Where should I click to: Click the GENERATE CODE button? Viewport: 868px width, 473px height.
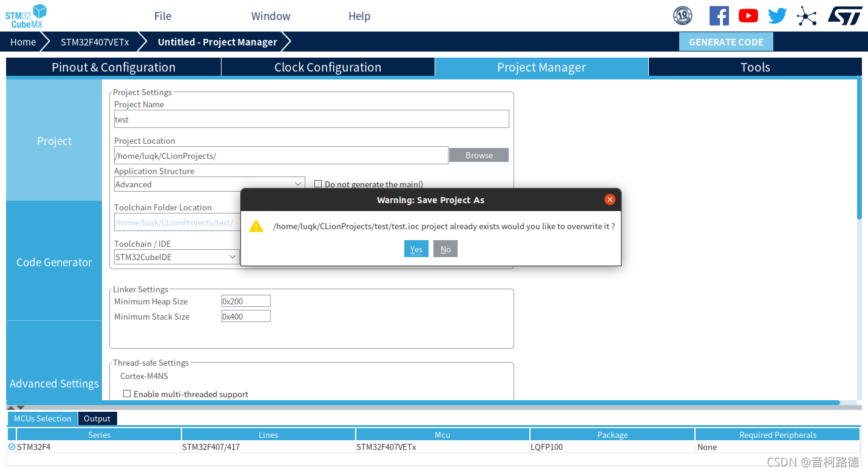click(726, 42)
